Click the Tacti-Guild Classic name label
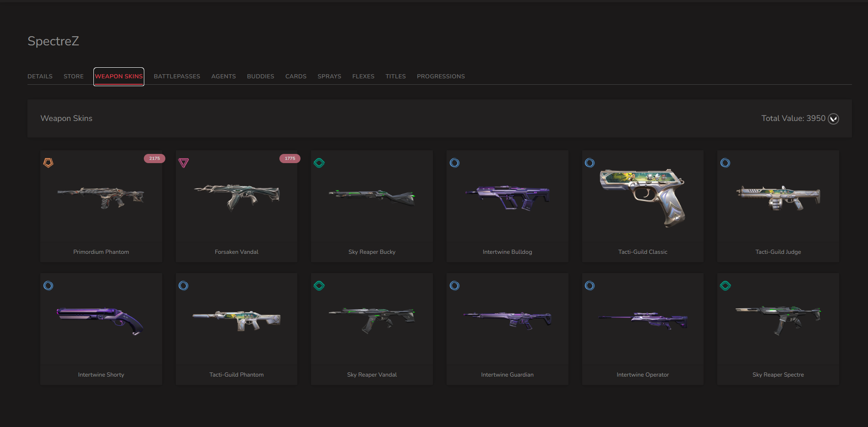 [x=643, y=252]
